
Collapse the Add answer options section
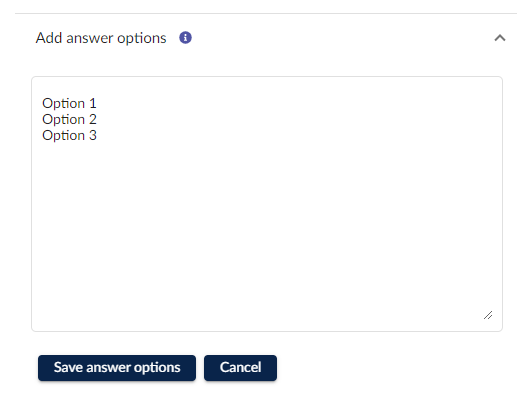tap(500, 38)
